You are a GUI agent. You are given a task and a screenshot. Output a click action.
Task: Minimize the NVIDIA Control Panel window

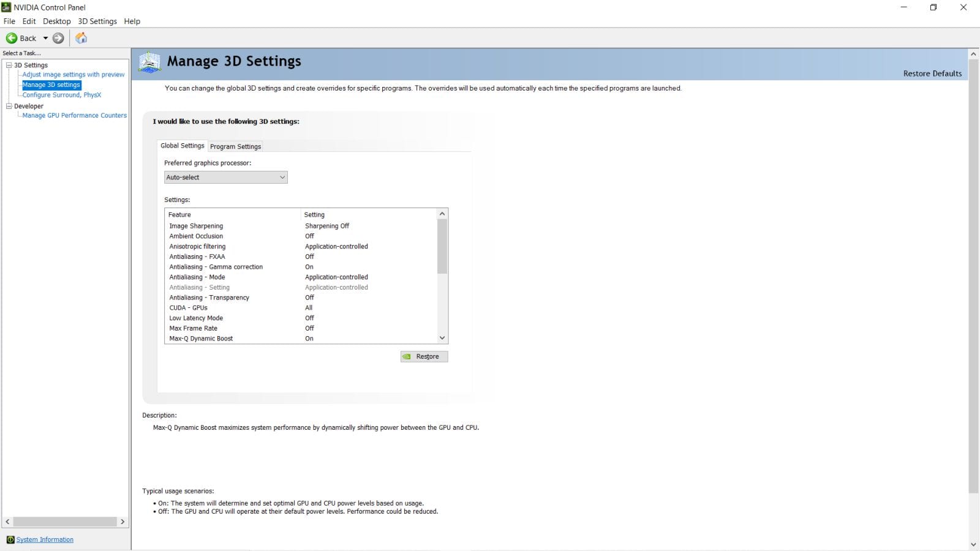[x=904, y=7]
